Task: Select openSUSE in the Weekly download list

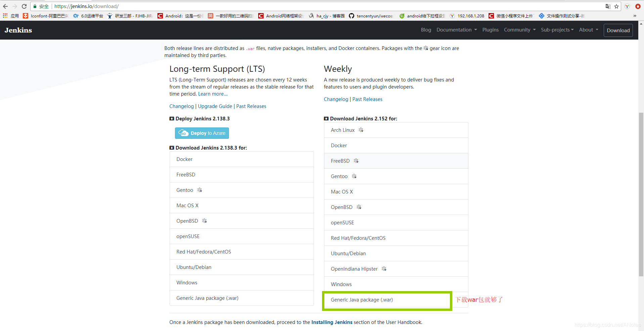Action: click(396, 223)
